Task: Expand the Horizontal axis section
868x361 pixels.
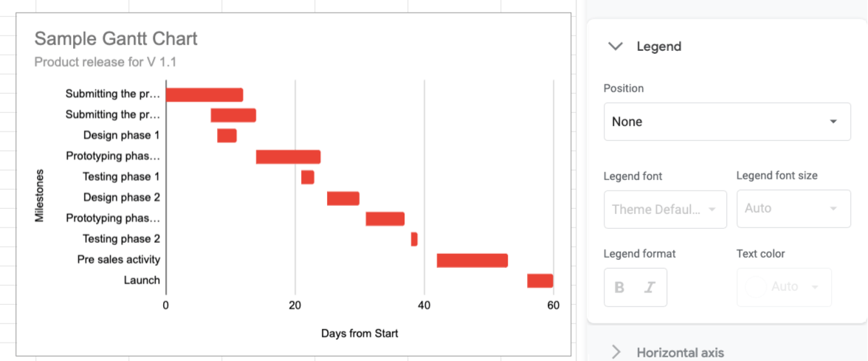Action: tap(616, 352)
